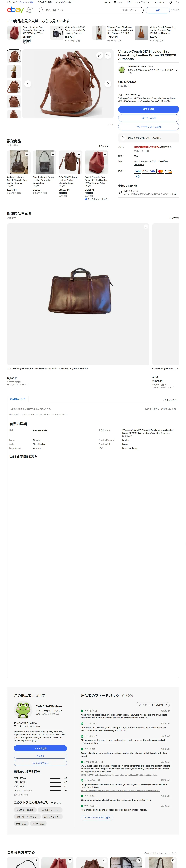Show next product image arrow
186x868 pixels.
click(108, 84)
